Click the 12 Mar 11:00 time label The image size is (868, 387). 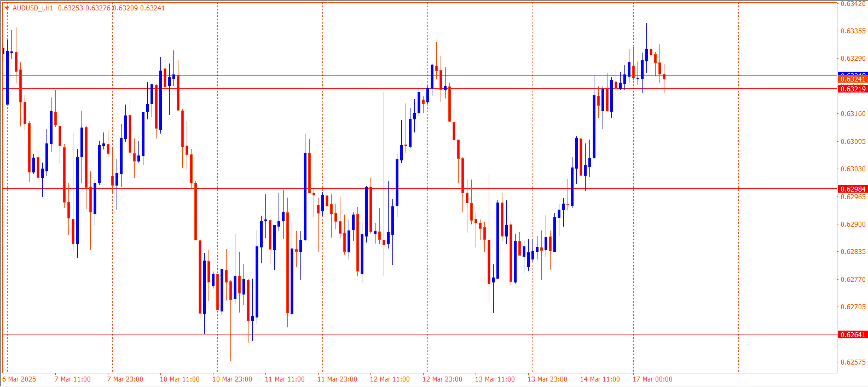(390, 379)
